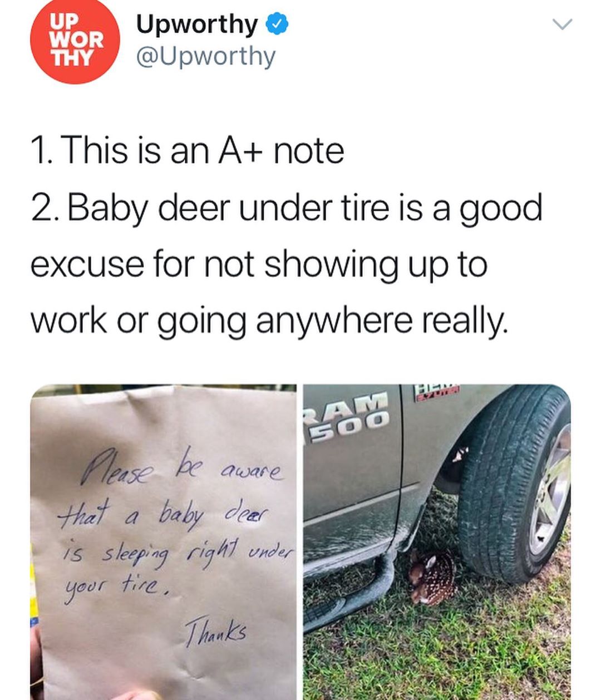Expand the tweet options chevron

pyautogui.click(x=562, y=24)
